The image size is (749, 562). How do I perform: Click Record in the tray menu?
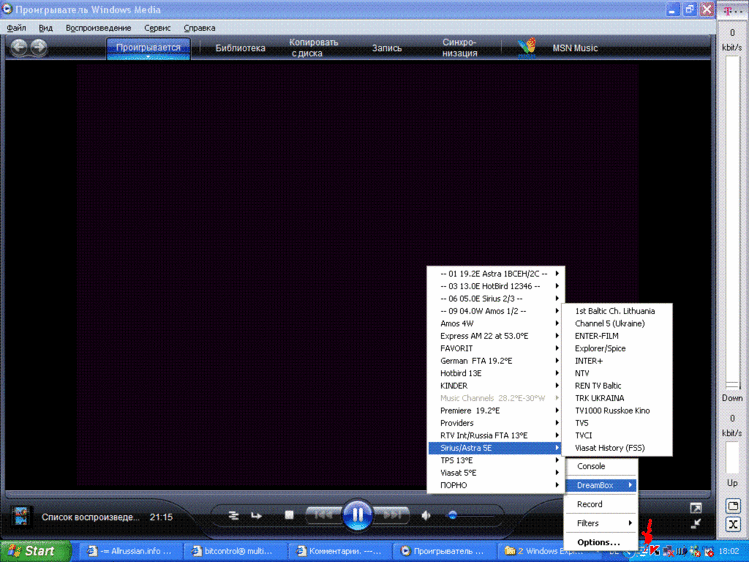601,504
